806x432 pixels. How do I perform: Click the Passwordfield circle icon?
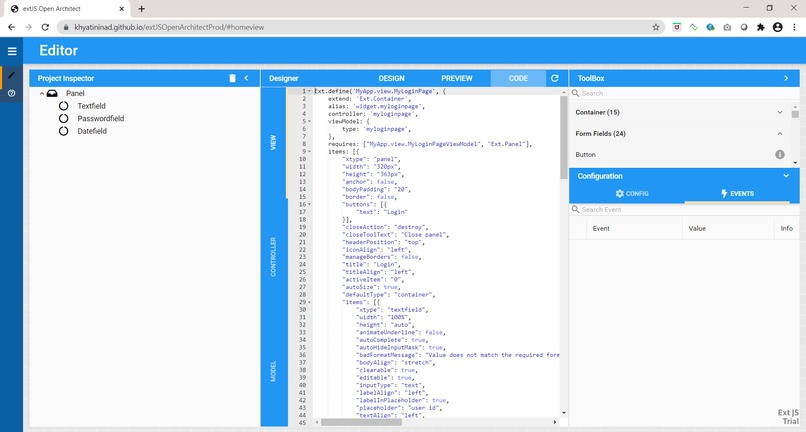click(x=63, y=118)
